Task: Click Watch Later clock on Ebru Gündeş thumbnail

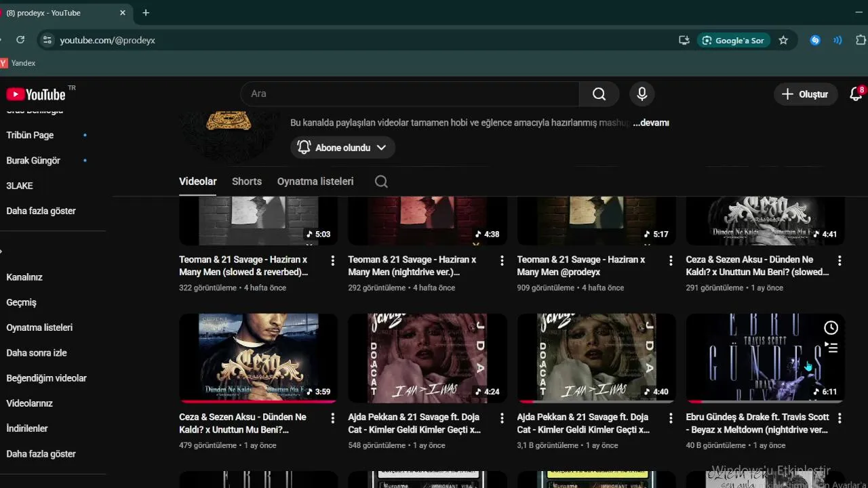Action: (831, 328)
